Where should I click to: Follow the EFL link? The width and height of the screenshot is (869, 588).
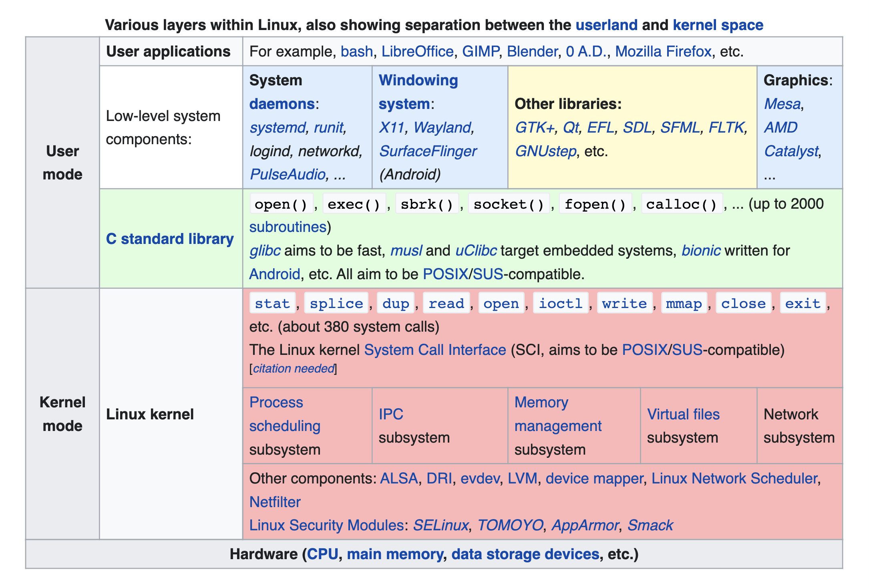(x=600, y=127)
